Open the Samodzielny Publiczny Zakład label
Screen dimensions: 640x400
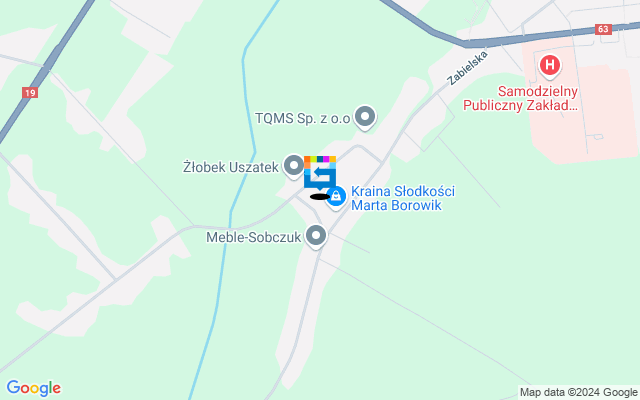521,98
